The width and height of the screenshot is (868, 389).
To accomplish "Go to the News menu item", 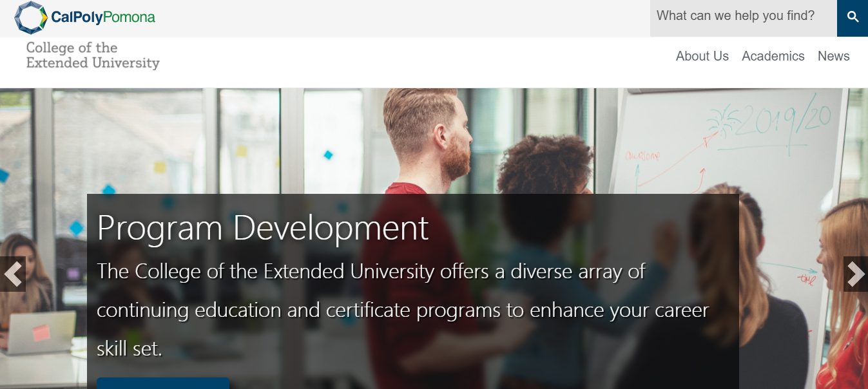I will coord(833,56).
